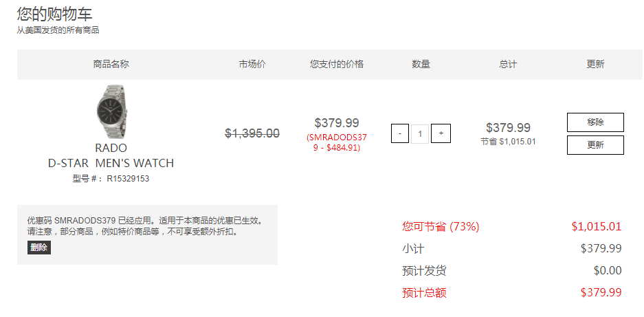This screenshot has height=317, width=644.
Task: Click the 商品名称 column header
Action: tap(111, 64)
